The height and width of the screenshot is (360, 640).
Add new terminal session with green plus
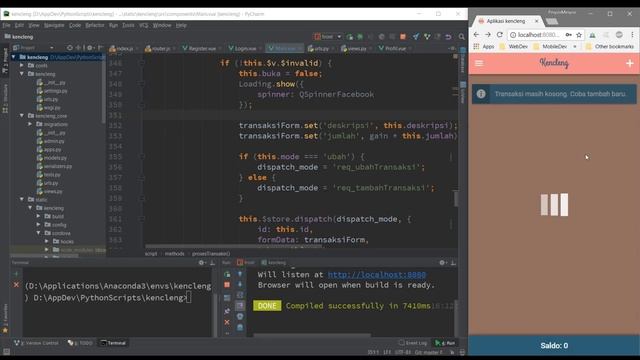point(16,273)
